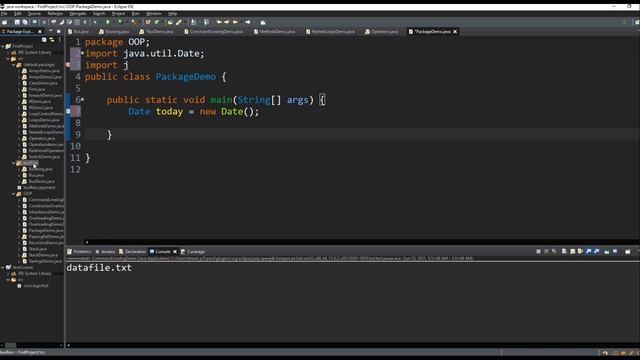Close the Package Explorer view

40,31
